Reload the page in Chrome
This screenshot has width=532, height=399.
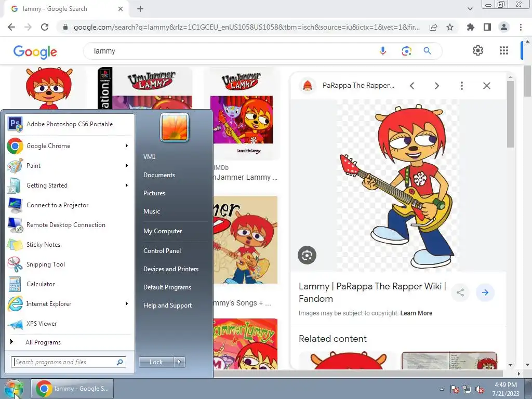[45, 27]
